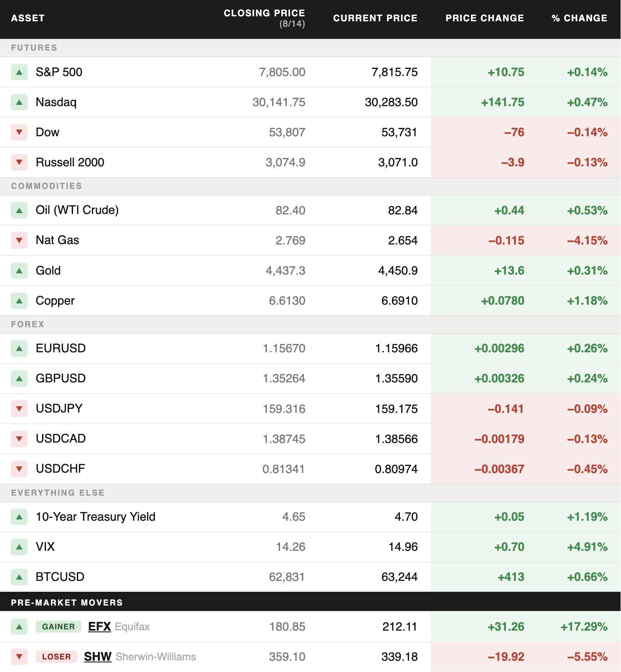
Task: Select the Oil (WTI Crude) label
Action: click(x=77, y=210)
